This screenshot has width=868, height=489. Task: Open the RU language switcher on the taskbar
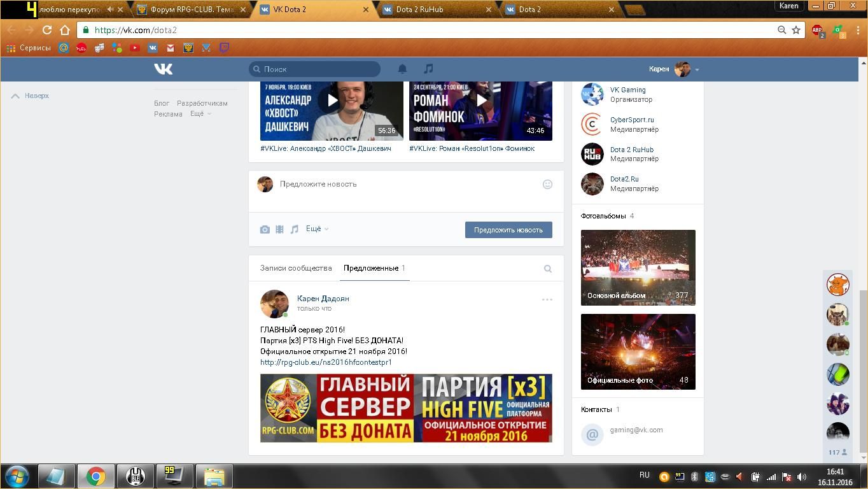[x=645, y=475]
